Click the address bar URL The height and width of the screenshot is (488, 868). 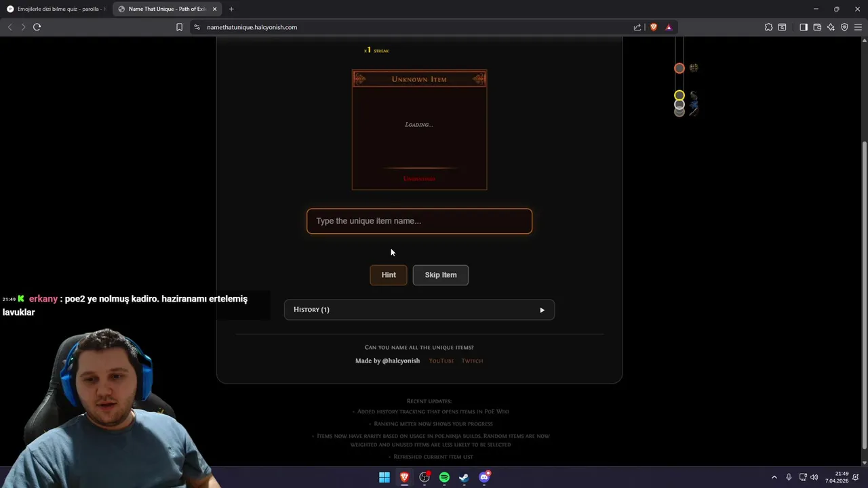[252, 27]
